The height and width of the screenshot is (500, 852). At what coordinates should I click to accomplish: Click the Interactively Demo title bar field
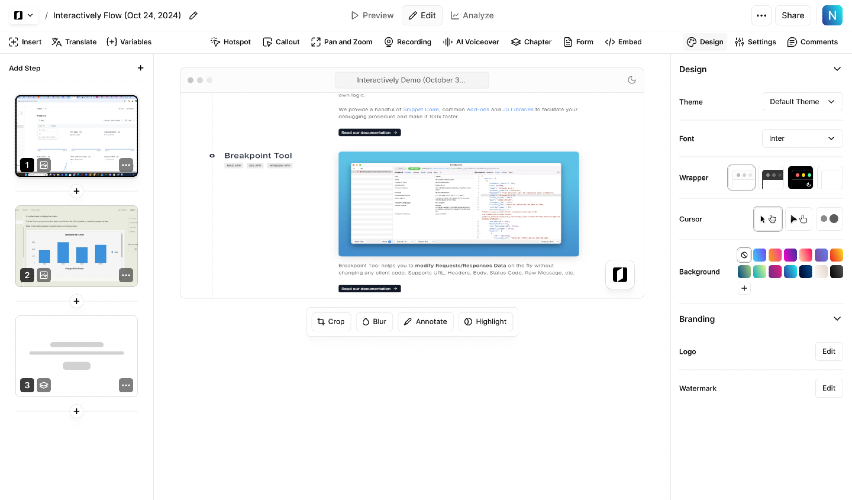pyautogui.click(x=411, y=80)
